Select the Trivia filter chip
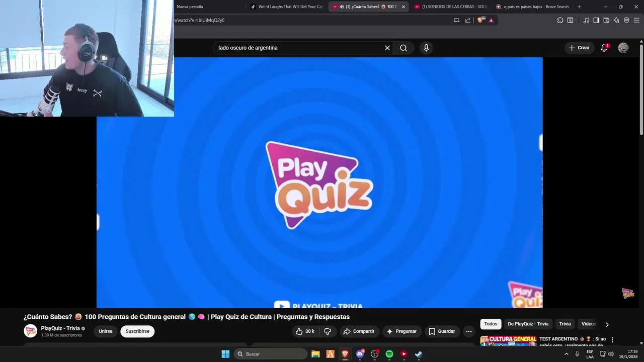This screenshot has width=644, height=362. click(x=565, y=324)
